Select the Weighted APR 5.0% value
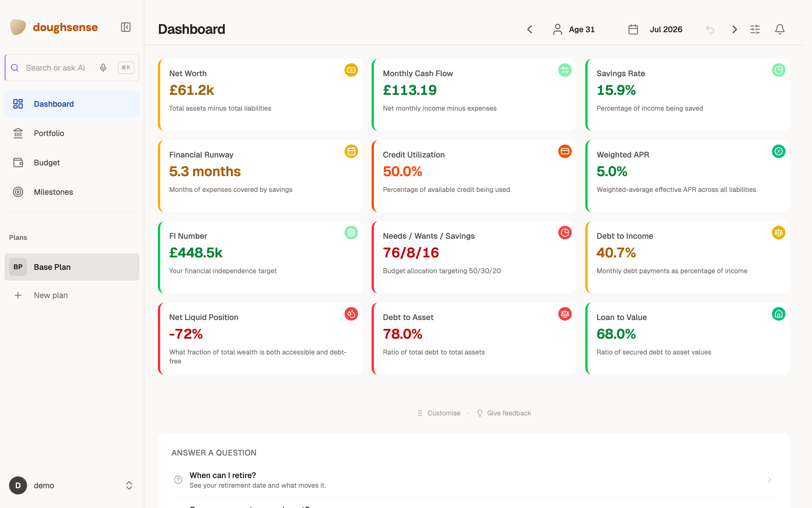The width and height of the screenshot is (812, 508). (x=612, y=171)
